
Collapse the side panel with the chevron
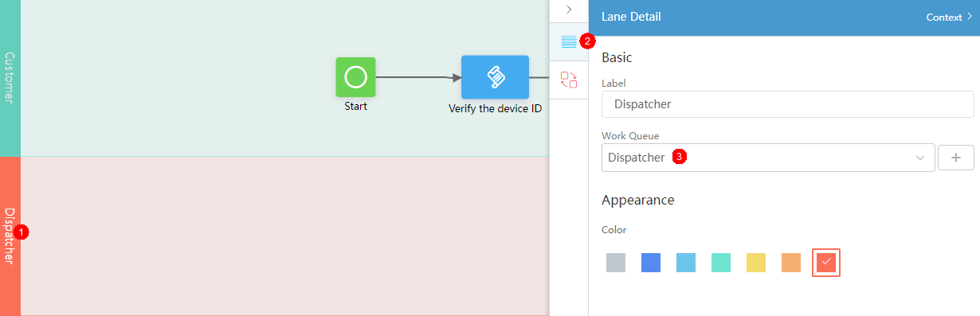click(569, 9)
